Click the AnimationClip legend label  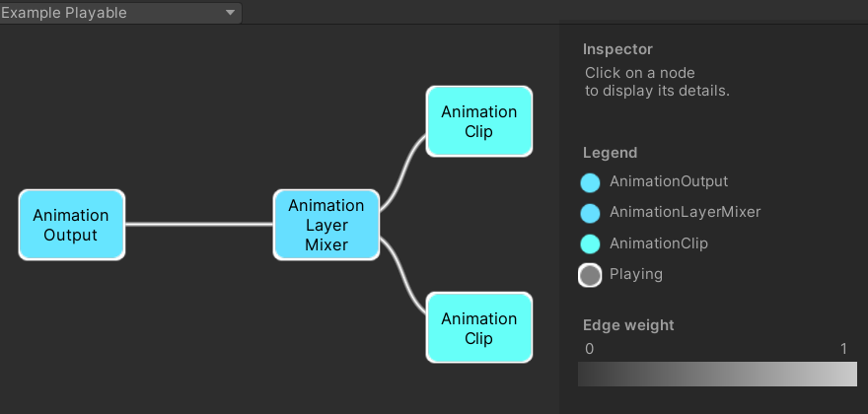pyautogui.click(x=659, y=243)
